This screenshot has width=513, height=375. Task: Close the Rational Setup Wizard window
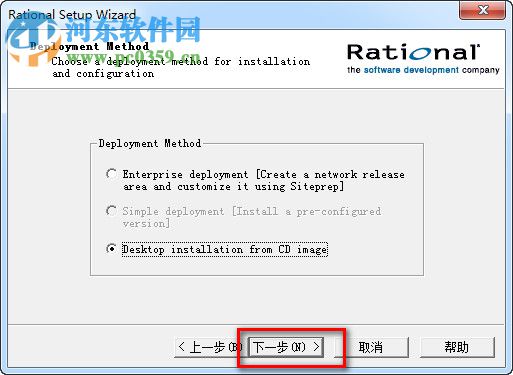(482, 10)
